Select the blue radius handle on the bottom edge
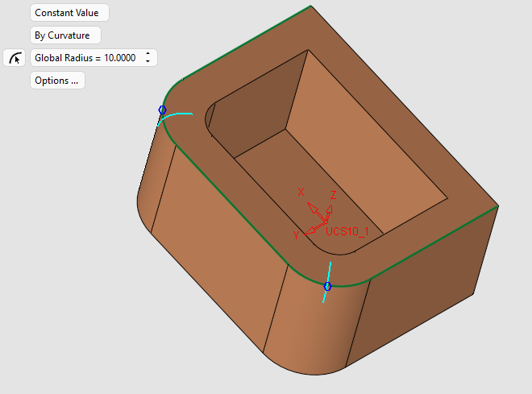Viewport: 532px width, 394px height. [327, 286]
